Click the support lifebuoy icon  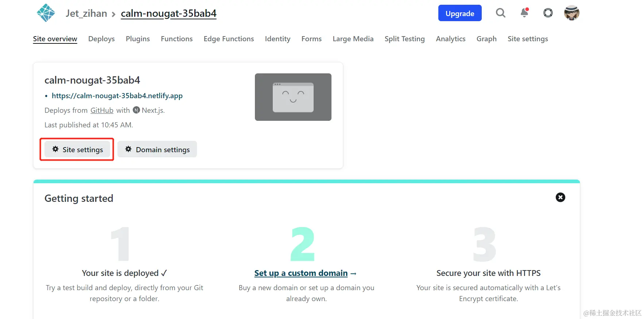pos(548,13)
